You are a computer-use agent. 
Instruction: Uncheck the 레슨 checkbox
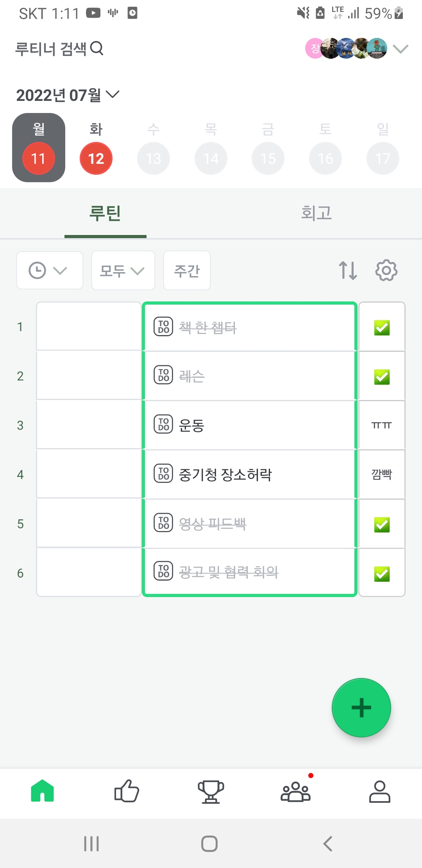pos(382,377)
